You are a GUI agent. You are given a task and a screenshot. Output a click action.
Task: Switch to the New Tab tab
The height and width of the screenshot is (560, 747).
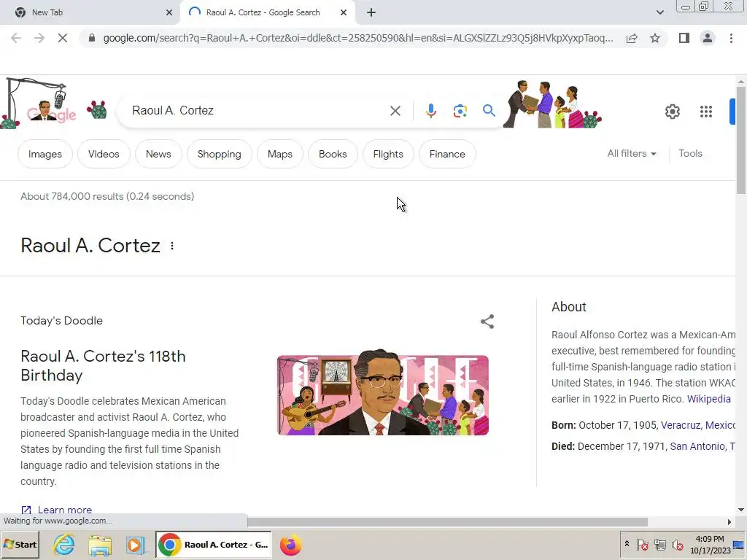[x=90, y=12]
